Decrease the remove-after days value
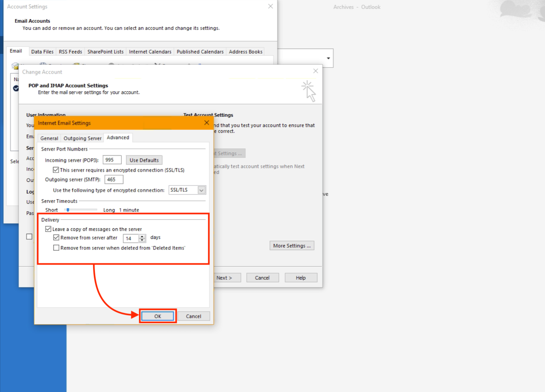The height and width of the screenshot is (392, 545). point(142,240)
